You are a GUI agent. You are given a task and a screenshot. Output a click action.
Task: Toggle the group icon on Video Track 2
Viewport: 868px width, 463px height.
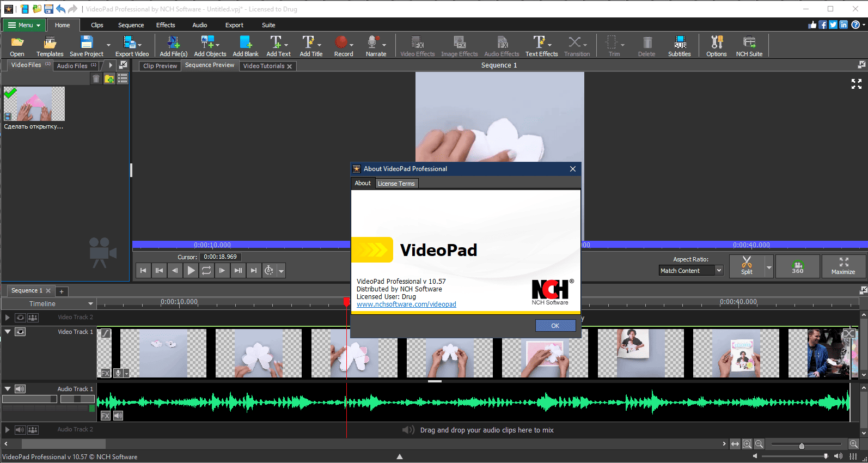33,317
